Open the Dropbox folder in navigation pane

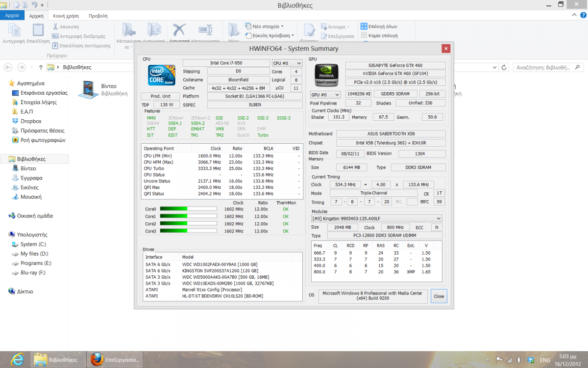tap(30, 121)
